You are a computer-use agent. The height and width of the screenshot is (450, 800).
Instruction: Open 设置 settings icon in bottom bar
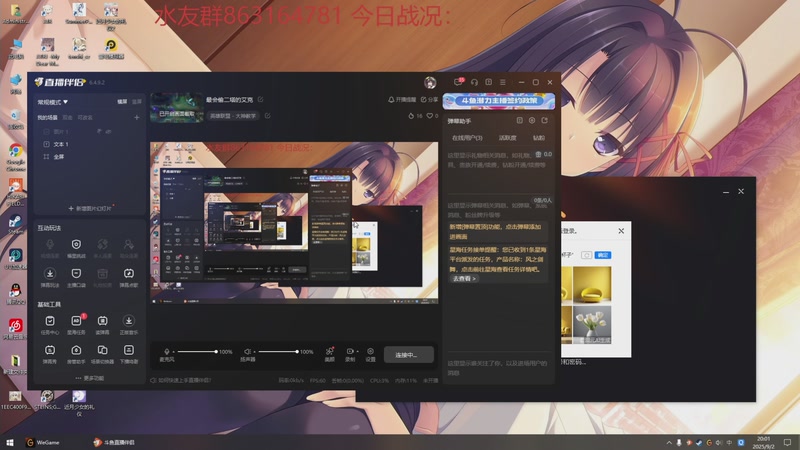tap(370, 354)
